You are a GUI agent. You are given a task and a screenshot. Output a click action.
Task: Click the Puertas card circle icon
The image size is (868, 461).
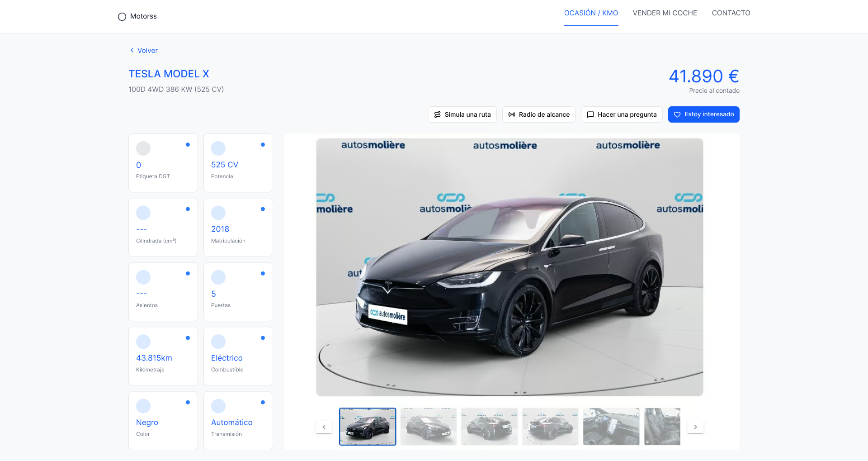click(218, 277)
